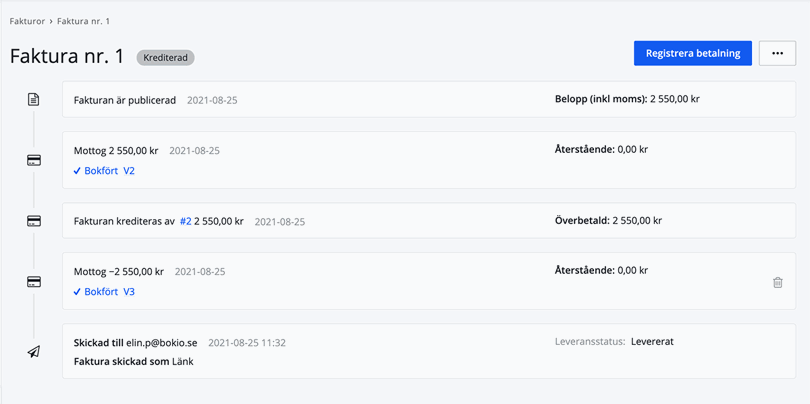Open verification V2 link
The height and width of the screenshot is (404, 810).
point(129,171)
